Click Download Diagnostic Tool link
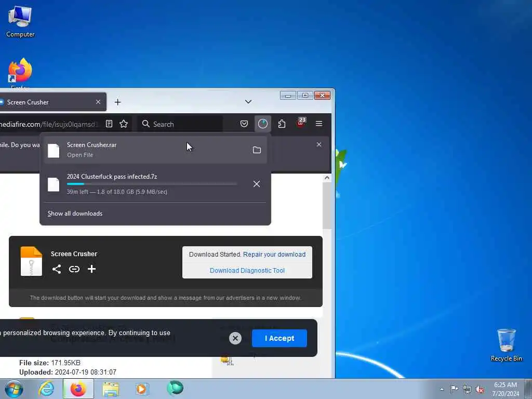This screenshot has height=399, width=532. click(247, 270)
